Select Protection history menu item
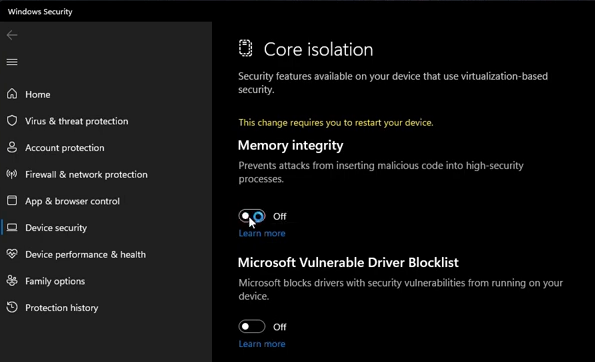Viewport: 595px width, 362px height. click(61, 308)
